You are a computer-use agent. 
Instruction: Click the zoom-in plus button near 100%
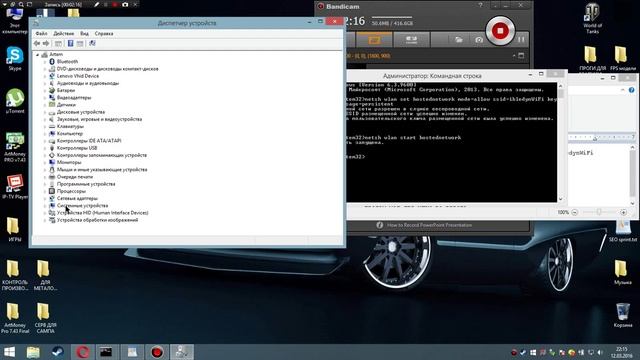click(623, 212)
